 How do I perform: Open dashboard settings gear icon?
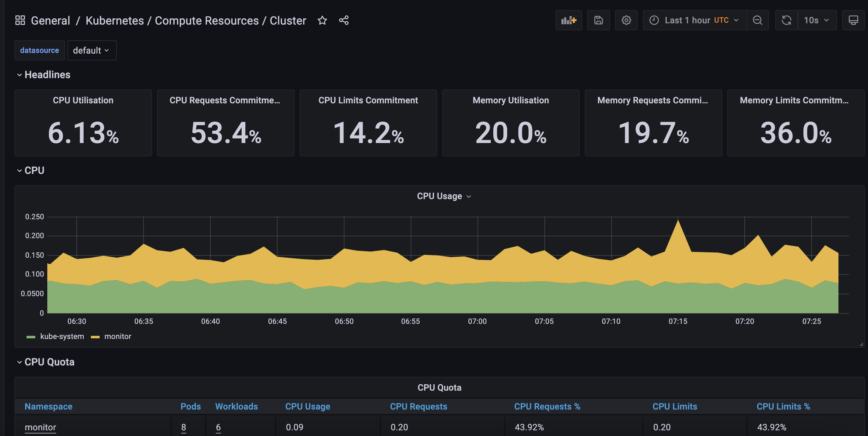(626, 20)
